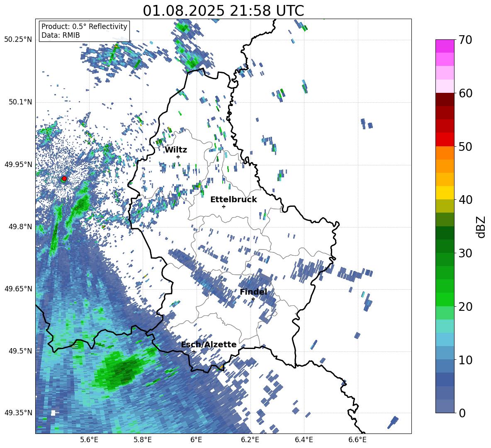Click the Esch/Alzette station cross marker
The width and height of the screenshot is (491, 448).
click(194, 351)
